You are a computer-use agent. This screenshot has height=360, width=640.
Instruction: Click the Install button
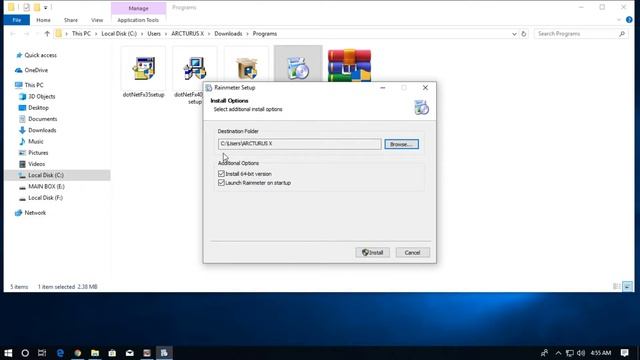pyautogui.click(x=372, y=253)
